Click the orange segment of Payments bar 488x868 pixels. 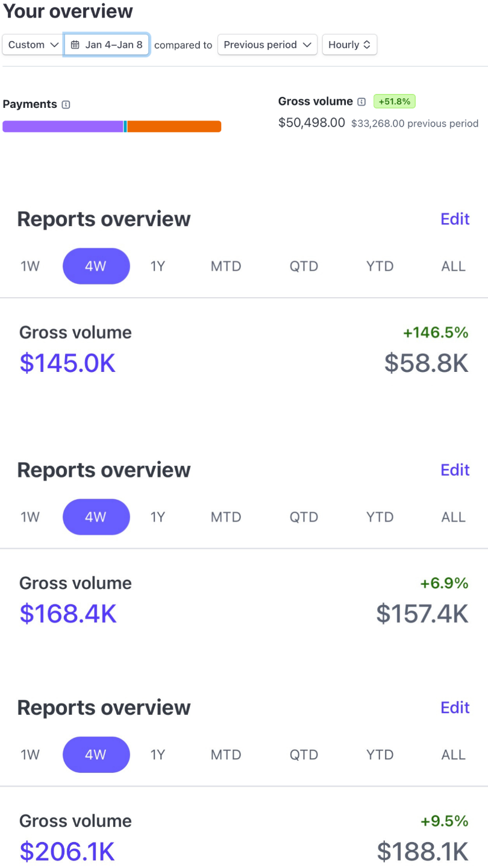174,127
